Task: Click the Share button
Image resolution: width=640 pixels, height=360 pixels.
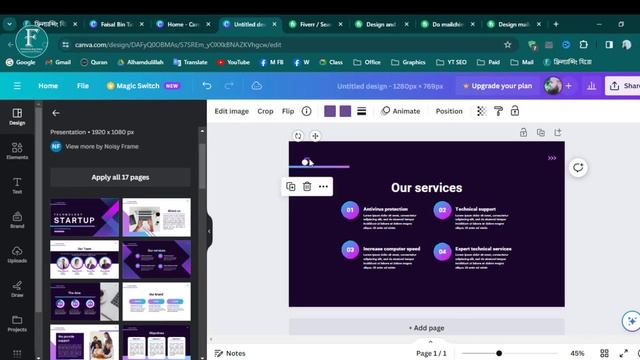Action: coord(623,86)
